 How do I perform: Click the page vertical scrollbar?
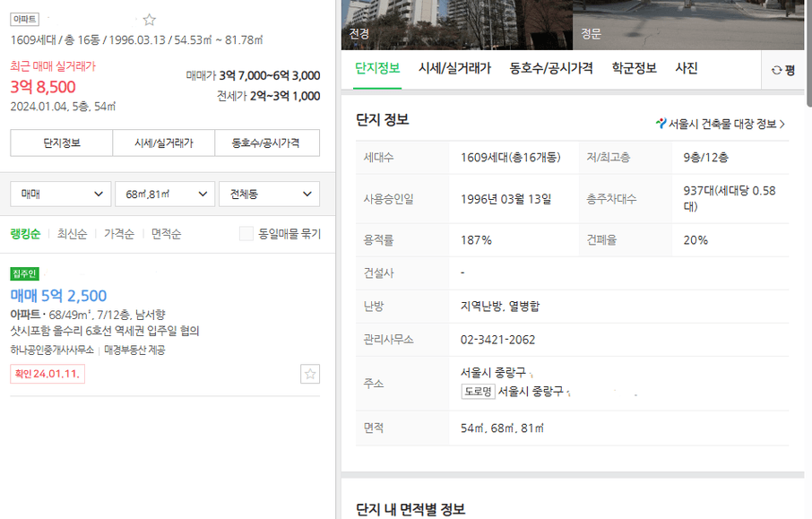pos(808,52)
